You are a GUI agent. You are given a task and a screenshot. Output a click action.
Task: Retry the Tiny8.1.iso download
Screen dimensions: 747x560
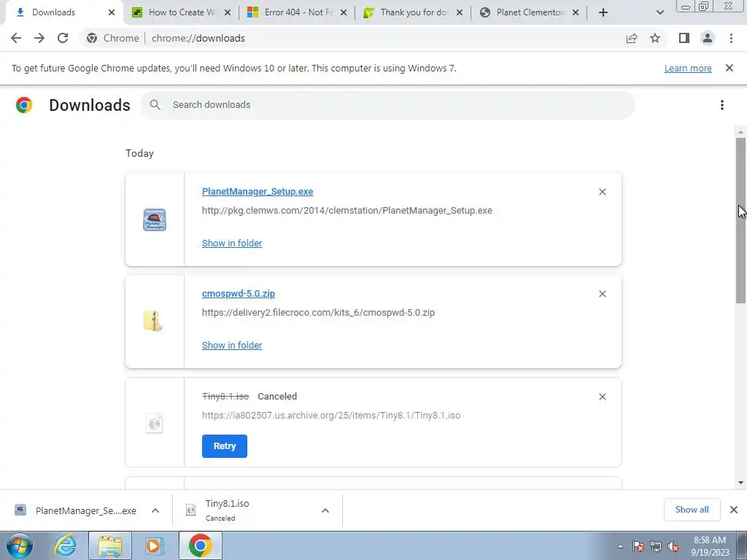click(225, 446)
